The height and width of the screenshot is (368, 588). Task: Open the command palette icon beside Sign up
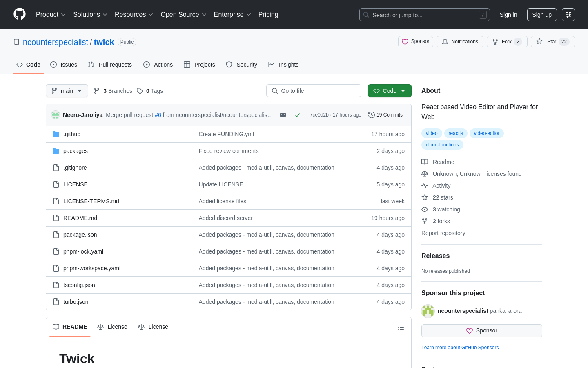[x=568, y=15]
